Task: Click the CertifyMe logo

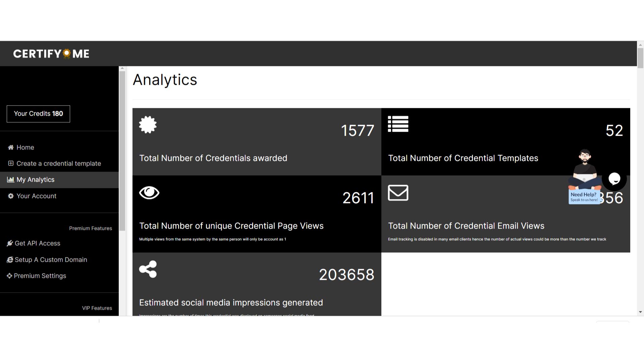Action: point(51,54)
